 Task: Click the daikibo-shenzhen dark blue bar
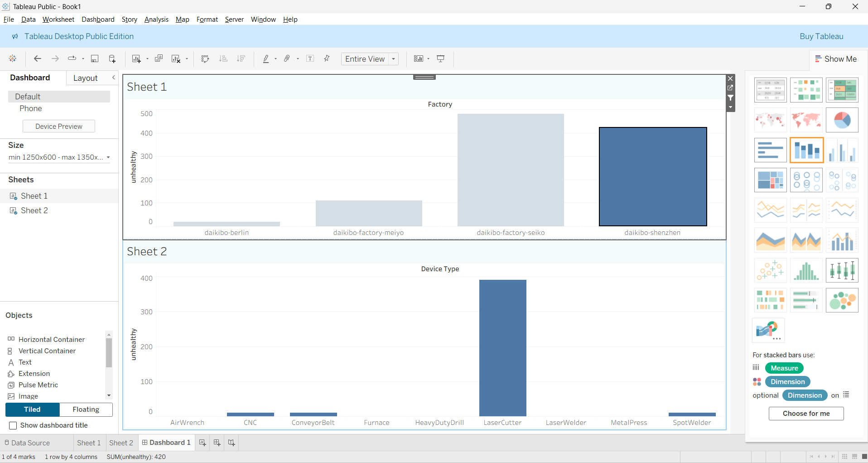coord(653,176)
